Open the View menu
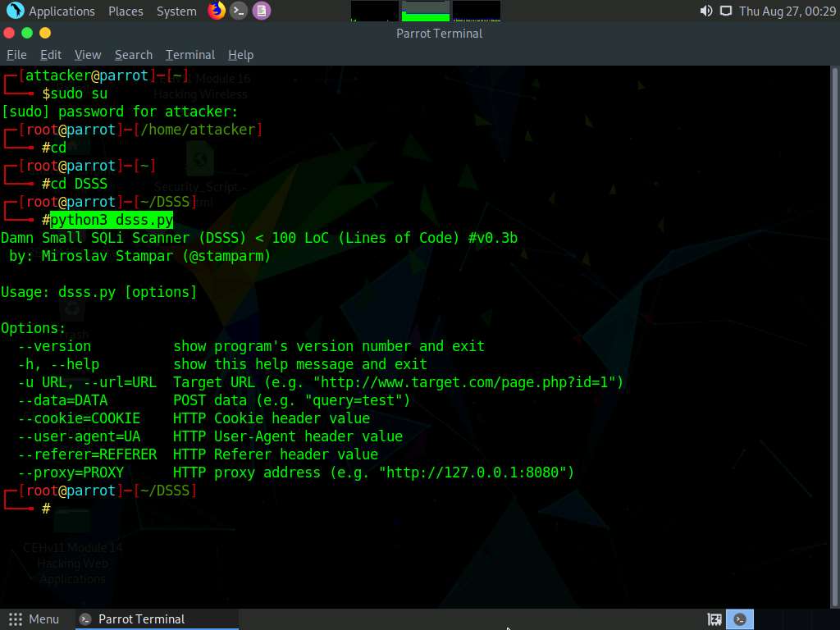 click(x=87, y=54)
